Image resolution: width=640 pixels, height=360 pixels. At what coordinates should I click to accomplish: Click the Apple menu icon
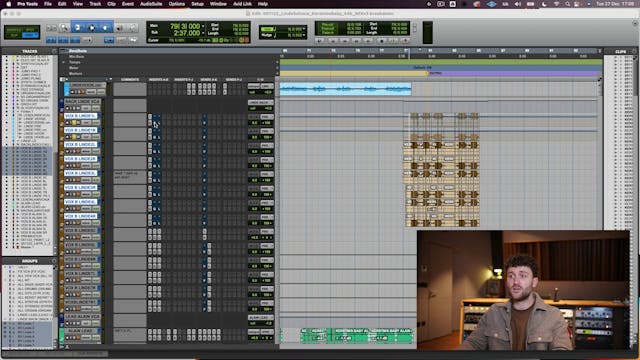click(x=8, y=4)
